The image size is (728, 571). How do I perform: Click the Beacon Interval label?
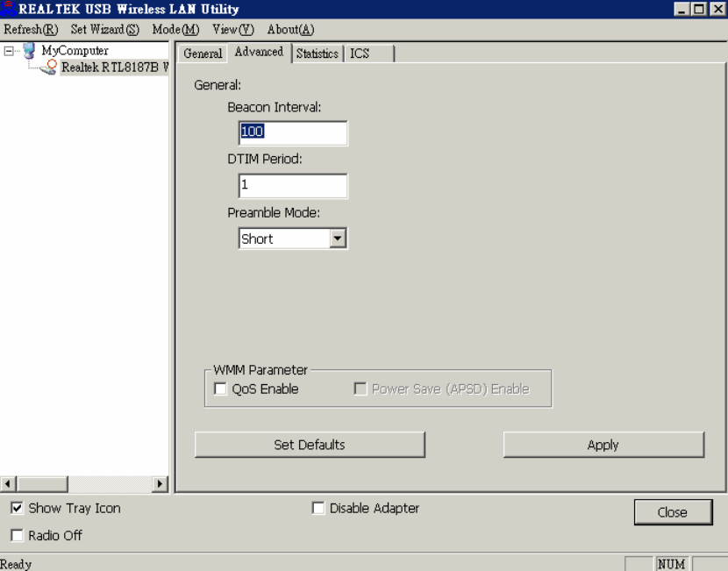274,107
